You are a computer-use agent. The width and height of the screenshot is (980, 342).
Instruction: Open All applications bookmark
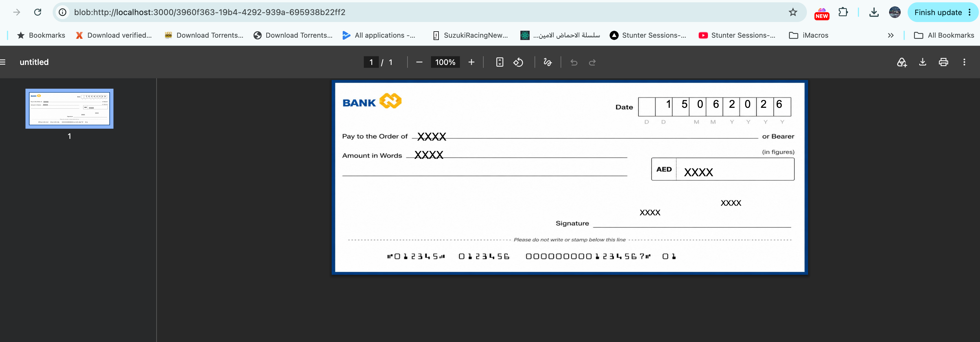[x=379, y=35]
